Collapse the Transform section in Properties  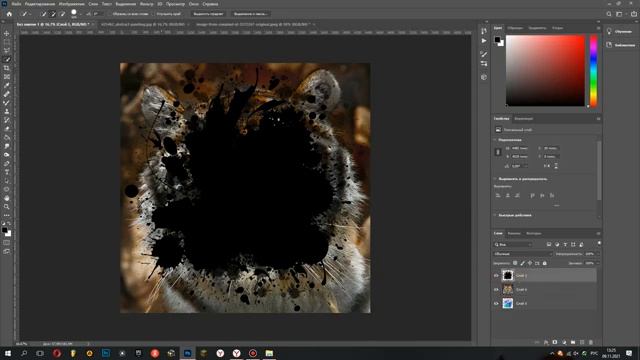pos(495,140)
